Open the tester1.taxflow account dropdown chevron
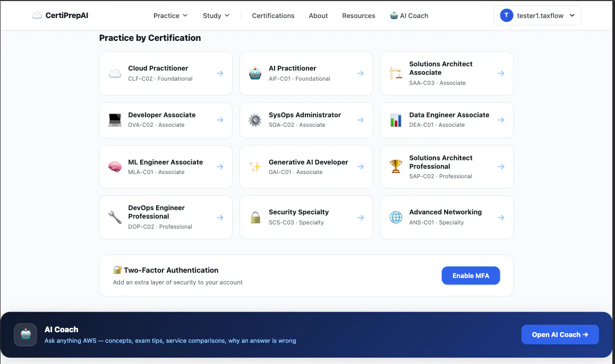The height and width of the screenshot is (364, 615). pyautogui.click(x=573, y=15)
